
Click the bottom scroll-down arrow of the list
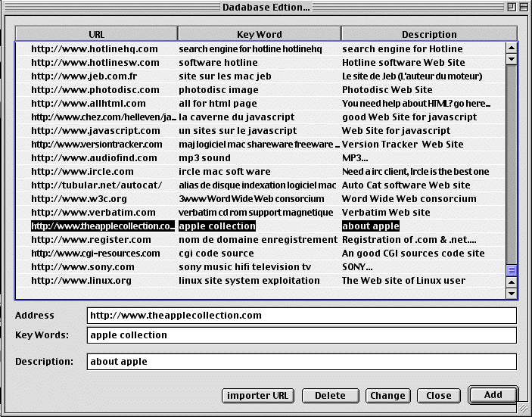pos(512,293)
